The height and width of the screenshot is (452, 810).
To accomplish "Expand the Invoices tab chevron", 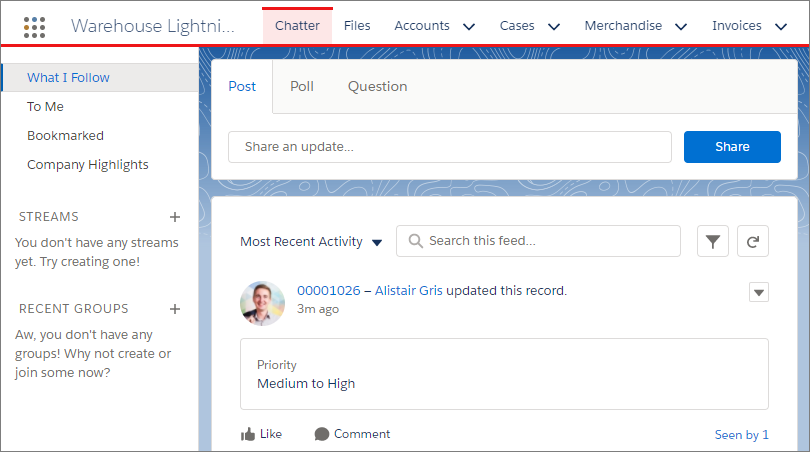I will point(781,26).
